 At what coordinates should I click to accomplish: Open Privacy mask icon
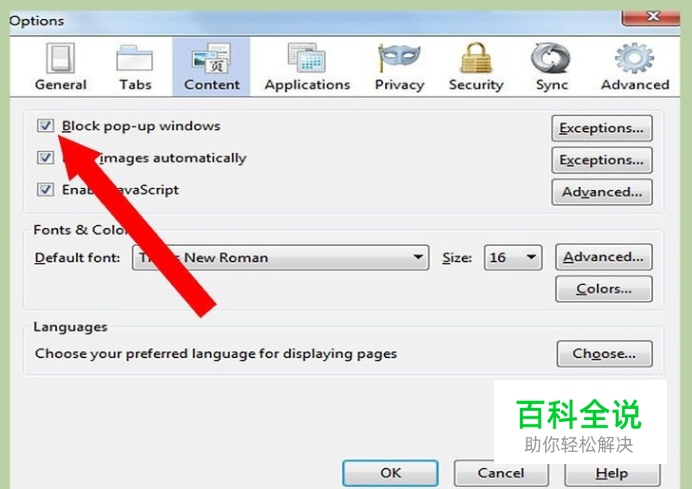[399, 58]
